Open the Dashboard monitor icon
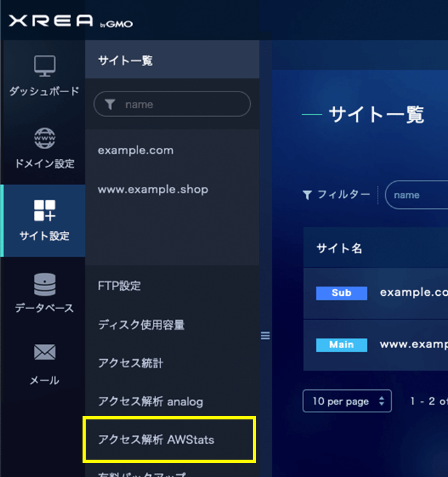The width and height of the screenshot is (448, 477). [x=44, y=65]
